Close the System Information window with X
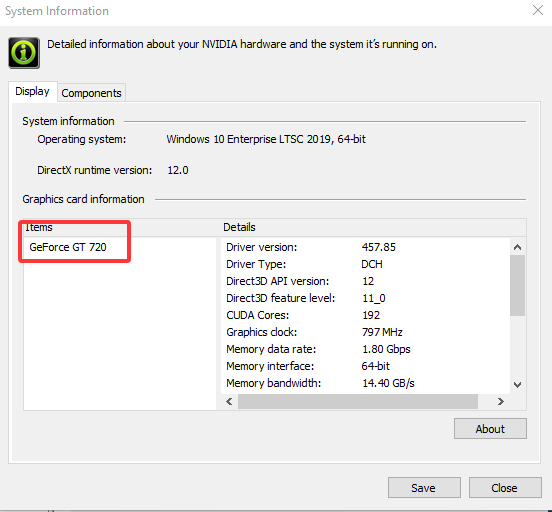 coord(538,10)
